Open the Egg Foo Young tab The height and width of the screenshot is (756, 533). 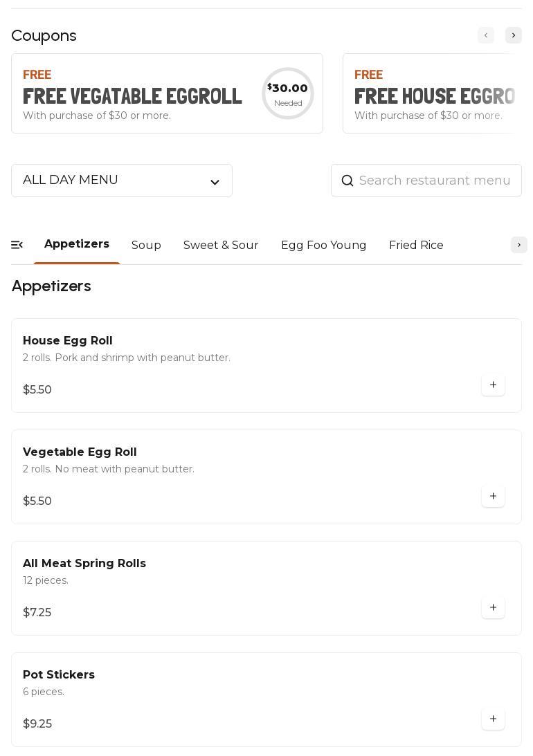pos(323,246)
